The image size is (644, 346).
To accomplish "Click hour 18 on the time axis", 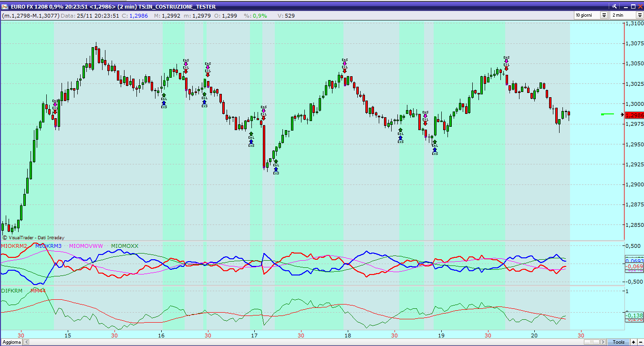I will (x=348, y=335).
